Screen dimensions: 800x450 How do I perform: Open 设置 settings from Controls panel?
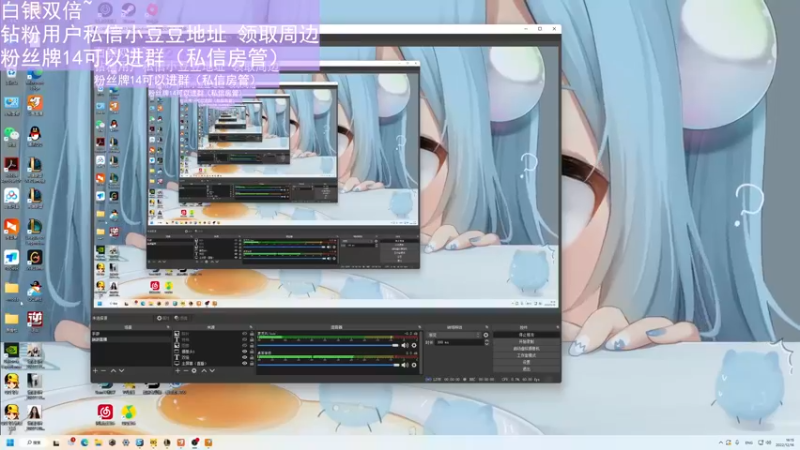click(526, 362)
